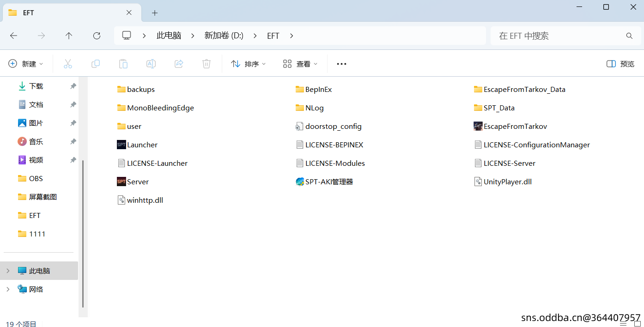This screenshot has width=644, height=327.
Task: Select the LICENSE-Modules file
Action: pyautogui.click(x=330, y=163)
